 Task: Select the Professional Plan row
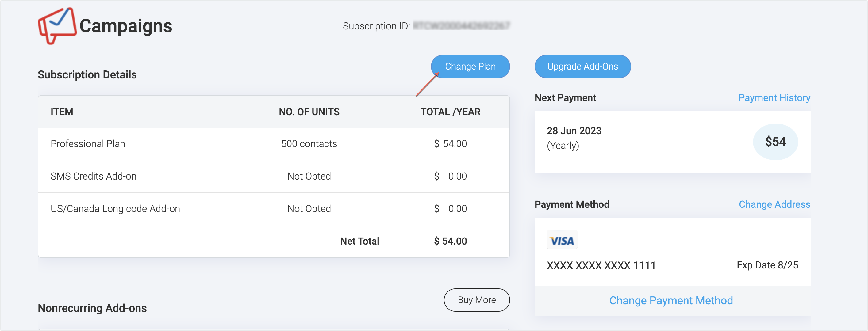click(x=274, y=144)
